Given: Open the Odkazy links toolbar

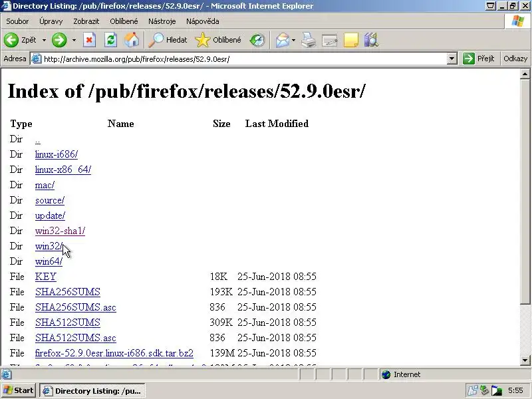Looking at the screenshot, I should (515, 59).
